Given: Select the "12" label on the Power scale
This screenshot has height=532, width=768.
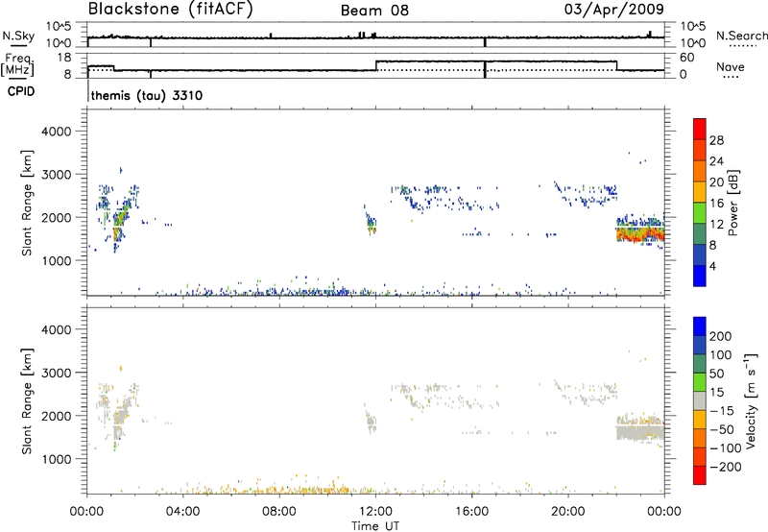Looking at the screenshot, I should (716, 225).
